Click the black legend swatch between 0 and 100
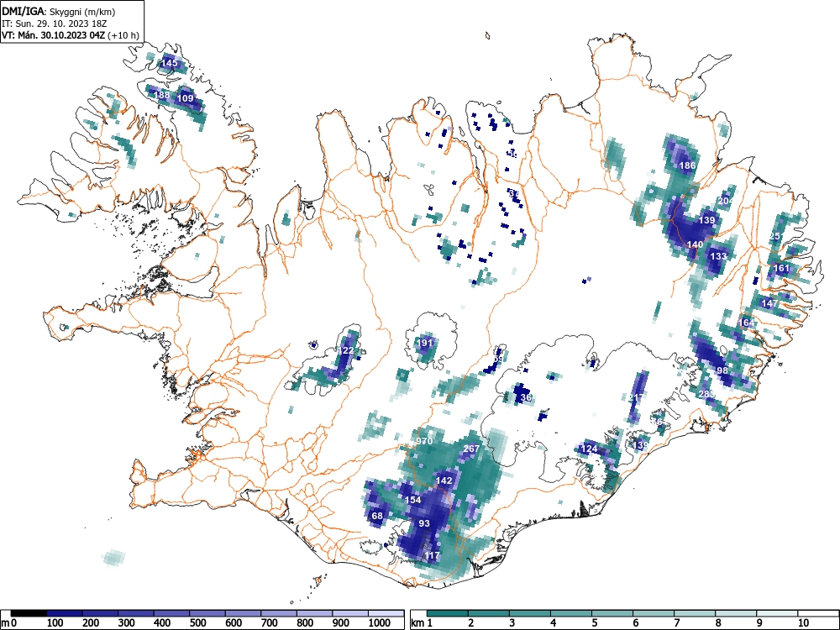 (x=29, y=613)
